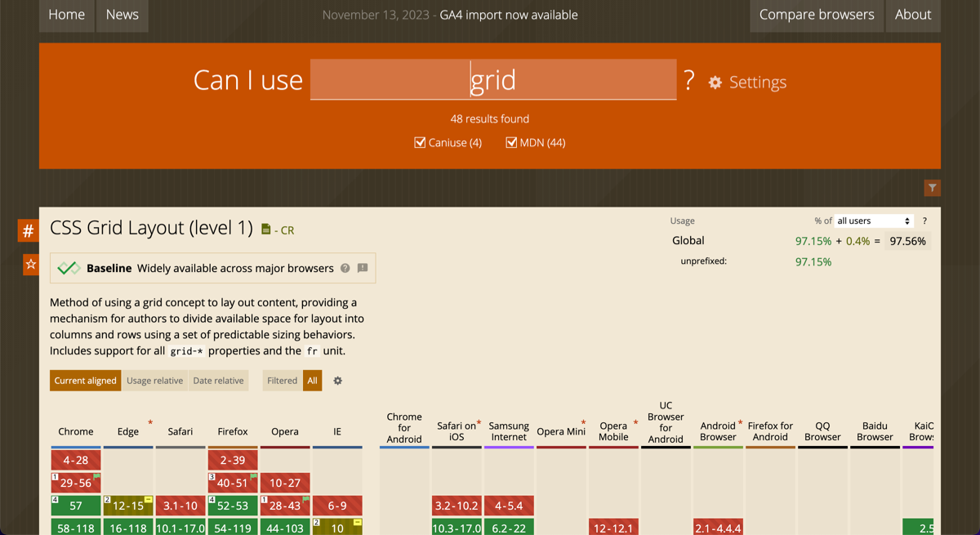Click the feedback speech bubble icon near Baseline
The width and height of the screenshot is (980, 535).
click(363, 268)
